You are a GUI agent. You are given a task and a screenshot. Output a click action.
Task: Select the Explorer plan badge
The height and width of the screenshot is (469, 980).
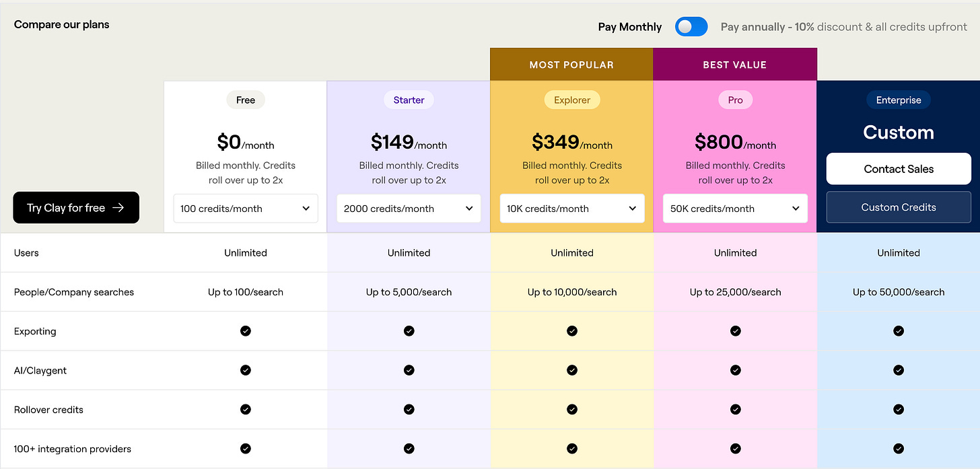[x=572, y=100]
